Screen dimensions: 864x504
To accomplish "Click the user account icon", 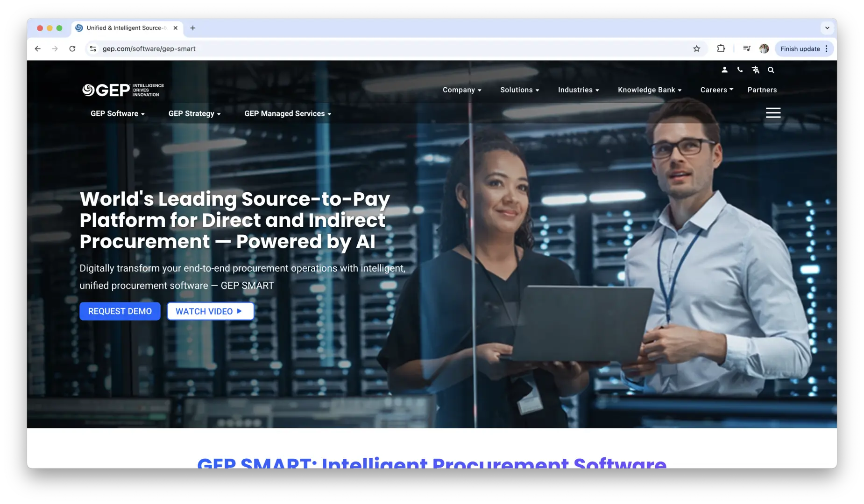I will click(724, 70).
